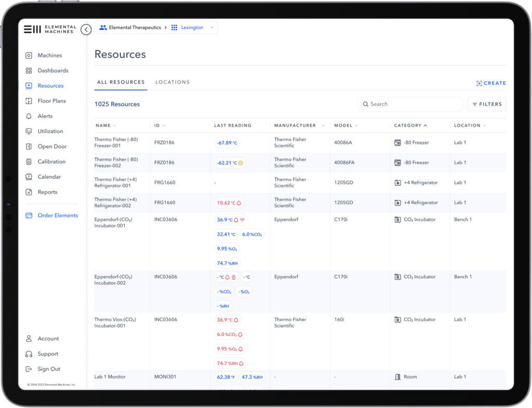Open Thermo Fisher (-80) Freezer-002 row name
The height and width of the screenshot is (408, 532).
(116, 162)
